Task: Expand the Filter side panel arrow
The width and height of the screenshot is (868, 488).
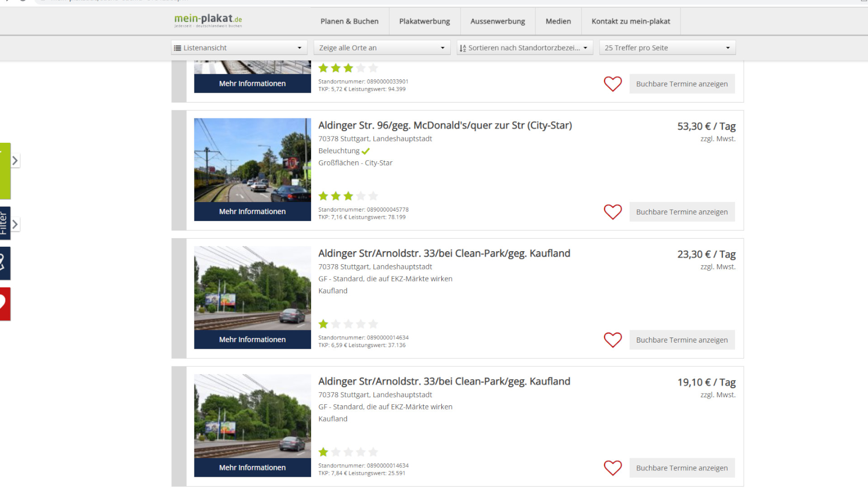Action: click(x=15, y=224)
